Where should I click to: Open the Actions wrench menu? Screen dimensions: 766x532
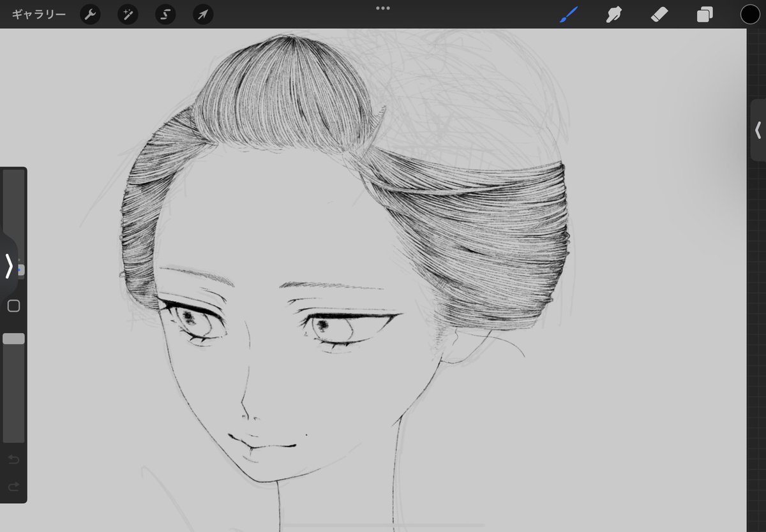tap(90, 14)
